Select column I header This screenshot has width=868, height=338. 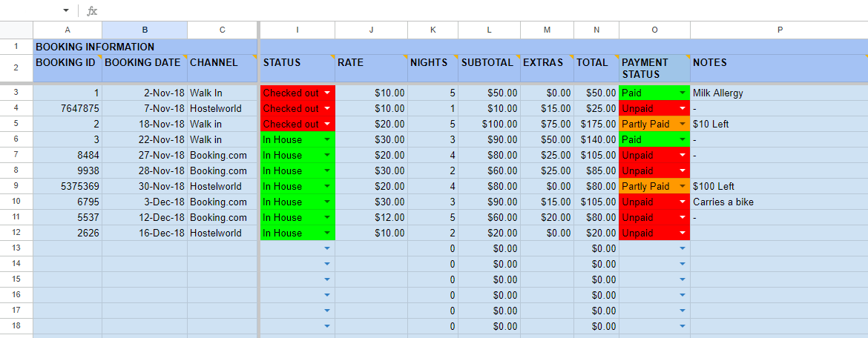tap(297, 30)
